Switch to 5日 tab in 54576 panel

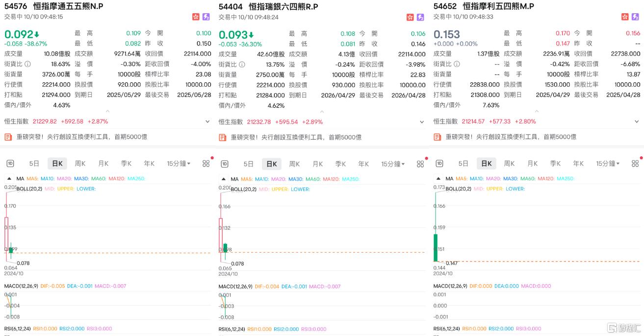click(34, 164)
